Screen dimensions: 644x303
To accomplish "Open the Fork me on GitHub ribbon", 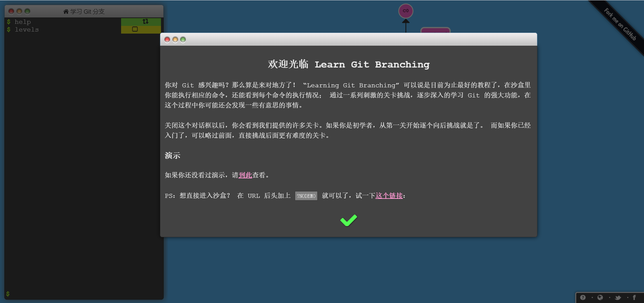I will click(x=620, y=24).
